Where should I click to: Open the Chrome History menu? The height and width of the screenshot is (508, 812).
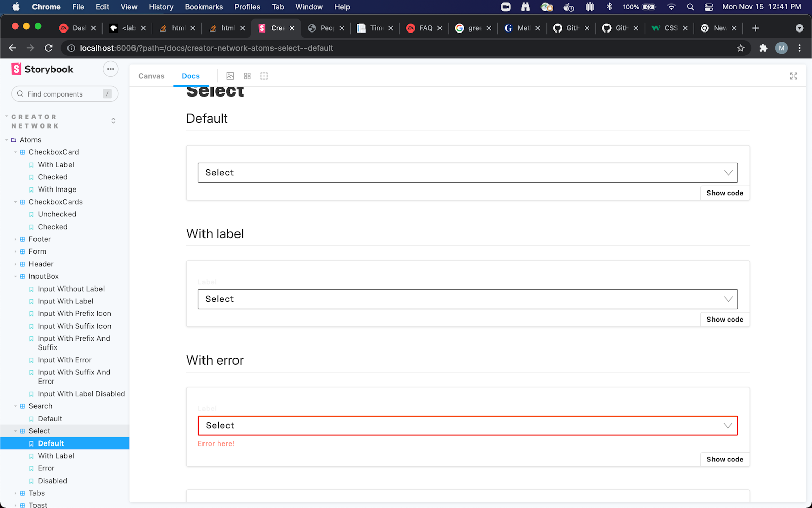[161, 7]
